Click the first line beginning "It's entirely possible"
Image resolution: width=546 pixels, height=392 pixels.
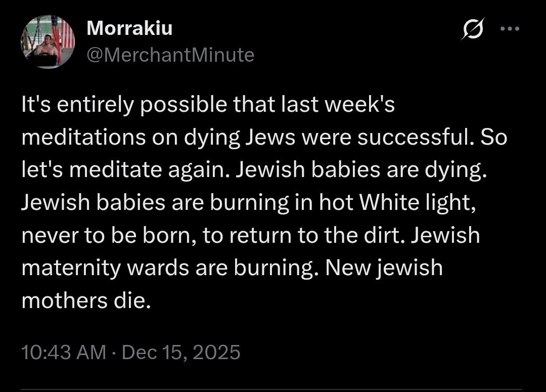tap(207, 105)
